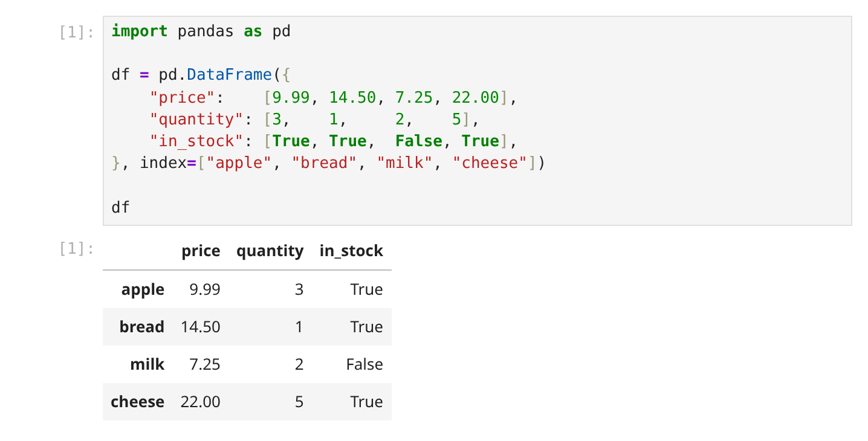Select the input prompt [1] beside code
868x441 pixels.
point(77,32)
